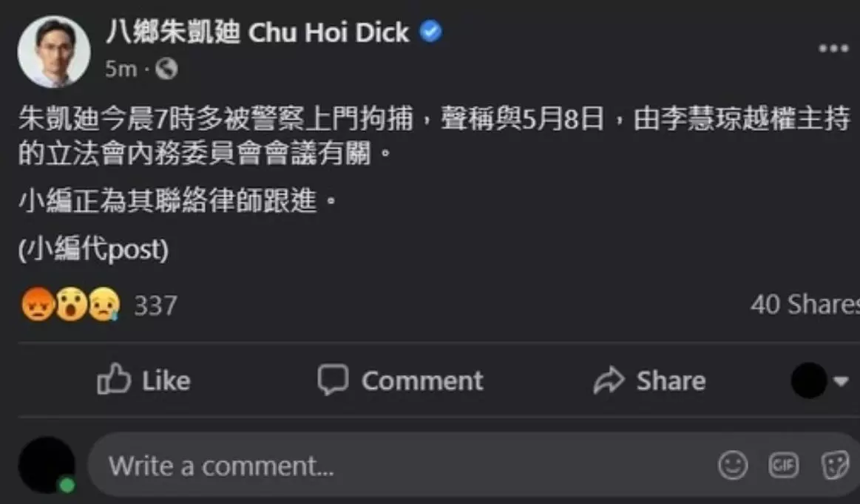Share the post
The height and width of the screenshot is (504, 860).
coord(649,380)
